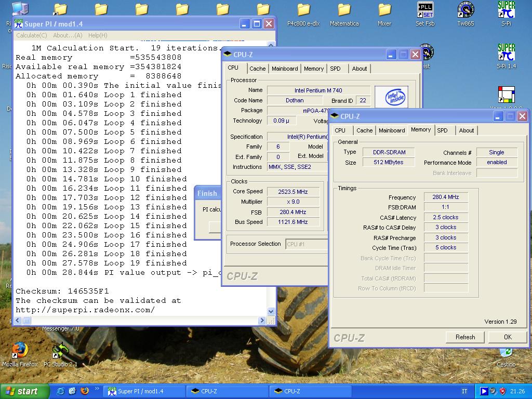Click the Checksum: 146535F1 line

pos(62,291)
